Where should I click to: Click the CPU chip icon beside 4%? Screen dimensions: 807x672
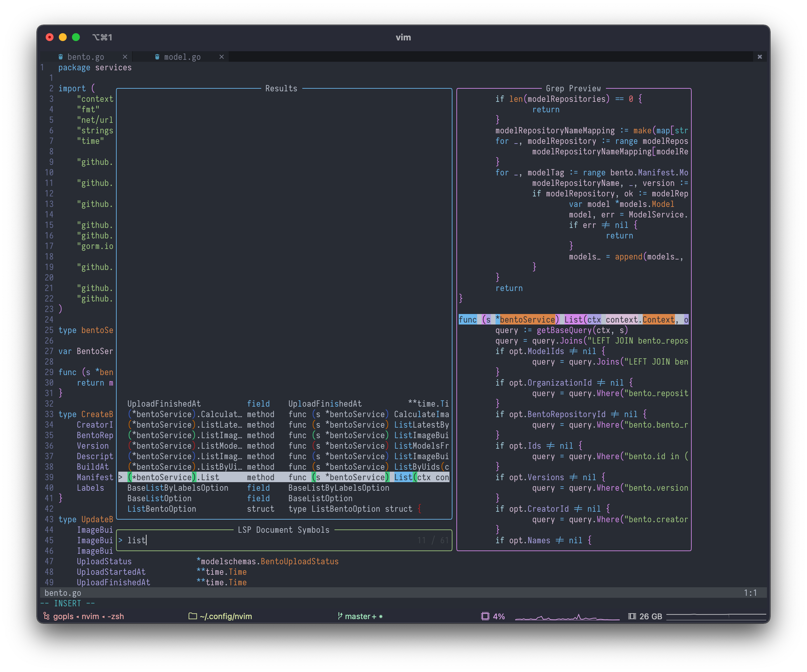[x=485, y=616]
